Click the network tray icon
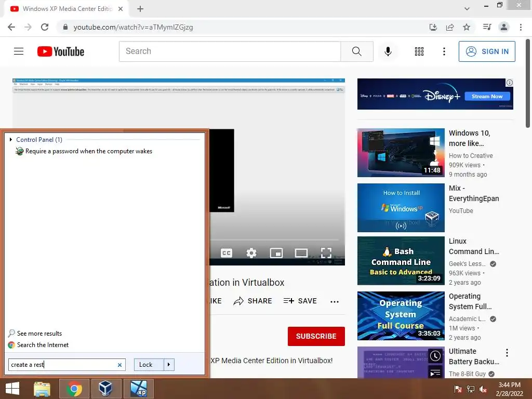Image resolution: width=532 pixels, height=399 pixels. [470, 389]
